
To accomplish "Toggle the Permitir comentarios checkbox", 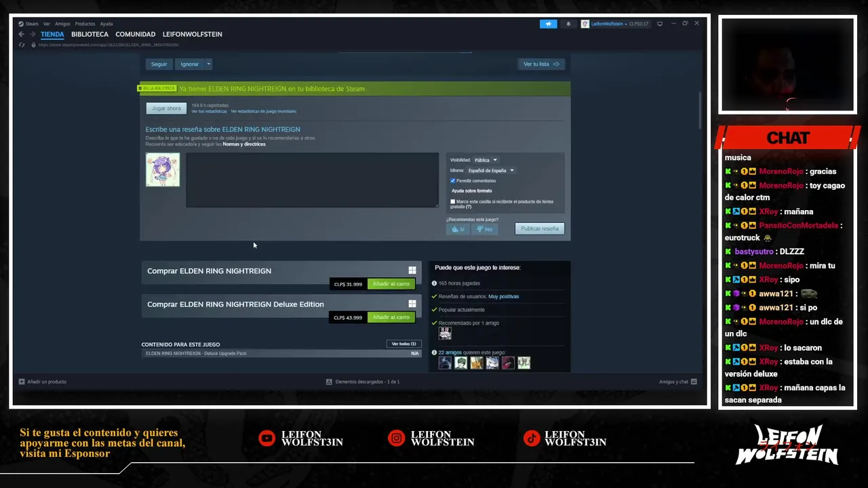I will 453,181.
